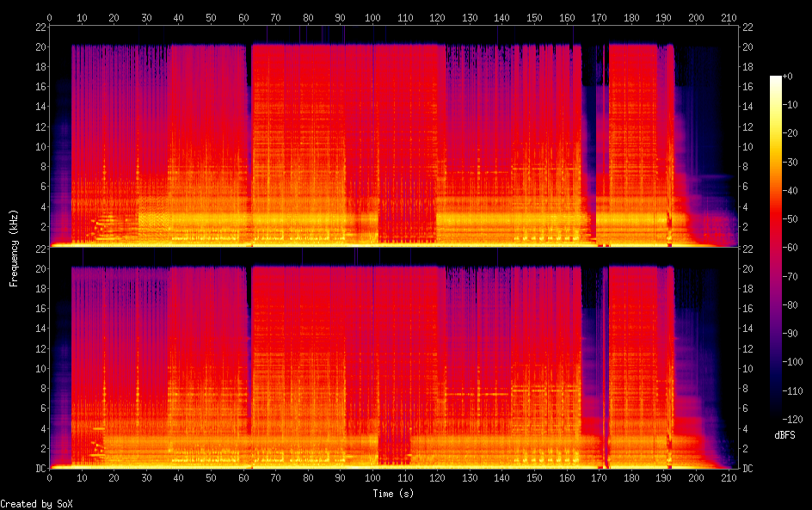Click the 150 tick on the bottom time axis
Screen dimensions: 812x510
coord(534,478)
